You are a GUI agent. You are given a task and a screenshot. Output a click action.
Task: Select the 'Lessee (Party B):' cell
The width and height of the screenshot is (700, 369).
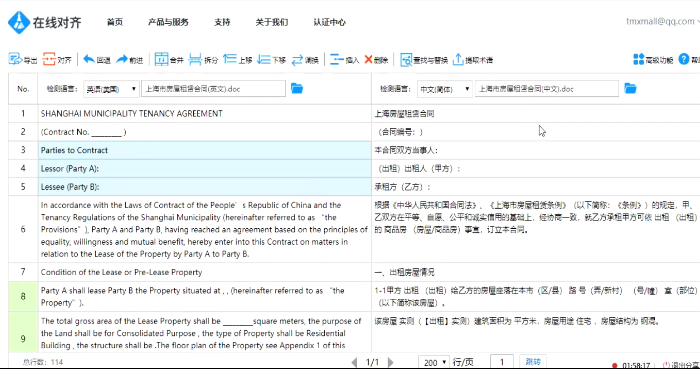(204, 187)
